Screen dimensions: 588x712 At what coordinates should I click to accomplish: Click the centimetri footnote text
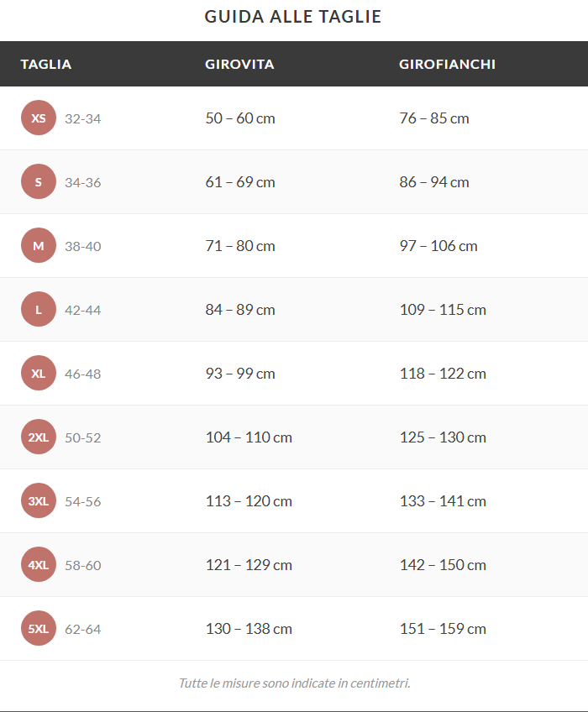pyautogui.click(x=295, y=683)
